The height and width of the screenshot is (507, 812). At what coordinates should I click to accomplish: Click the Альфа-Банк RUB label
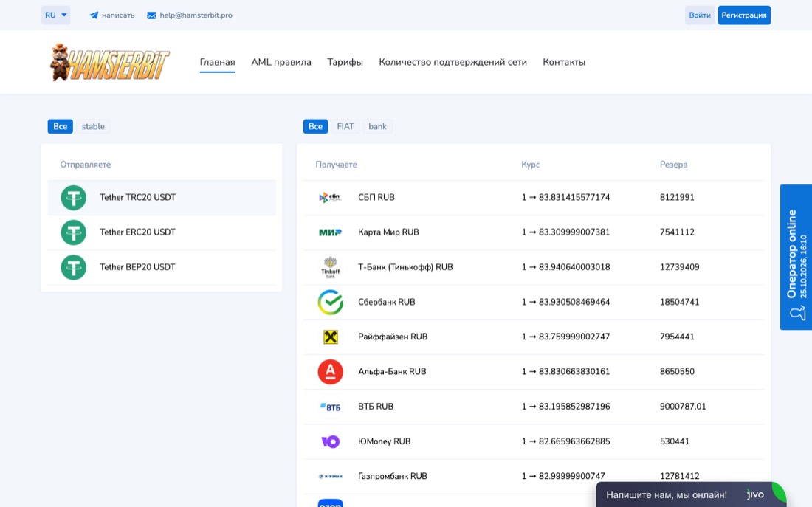click(392, 372)
